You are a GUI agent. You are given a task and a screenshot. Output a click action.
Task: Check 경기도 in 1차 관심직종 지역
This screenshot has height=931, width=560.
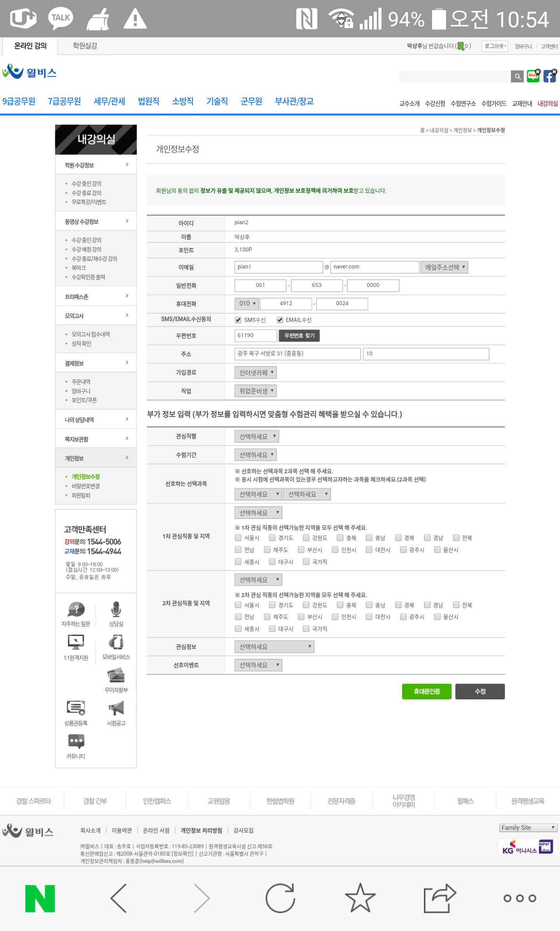[x=272, y=538]
